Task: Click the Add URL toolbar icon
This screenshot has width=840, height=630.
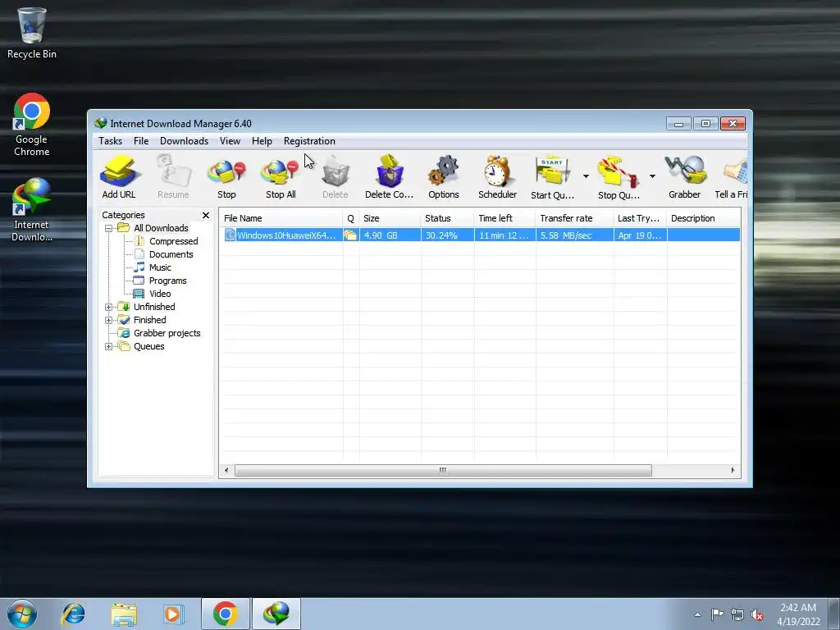Action: (119, 177)
